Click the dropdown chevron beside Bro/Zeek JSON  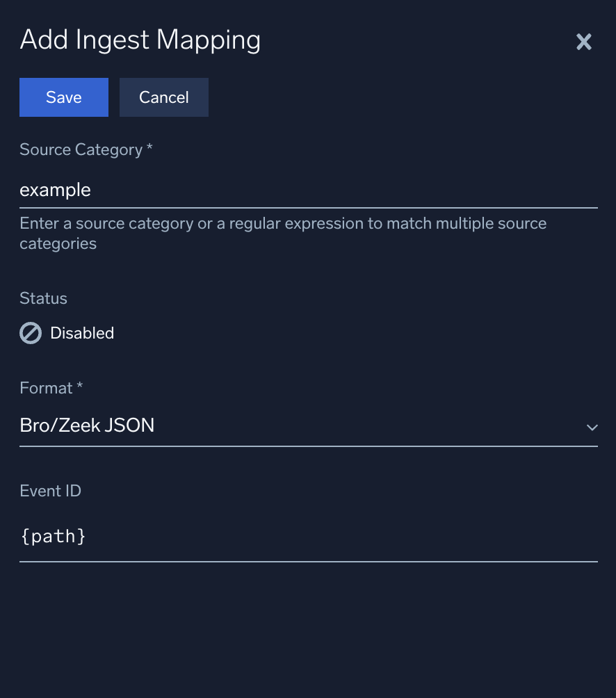click(592, 428)
